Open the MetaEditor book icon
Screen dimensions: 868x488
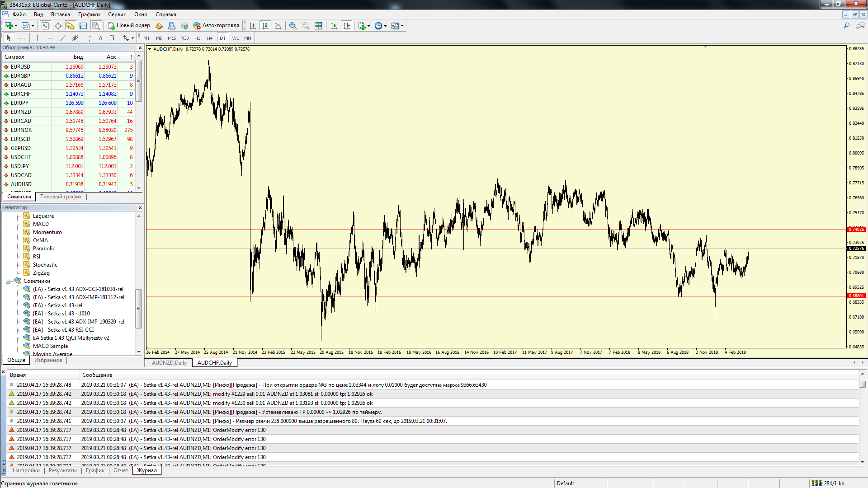pos(159,26)
